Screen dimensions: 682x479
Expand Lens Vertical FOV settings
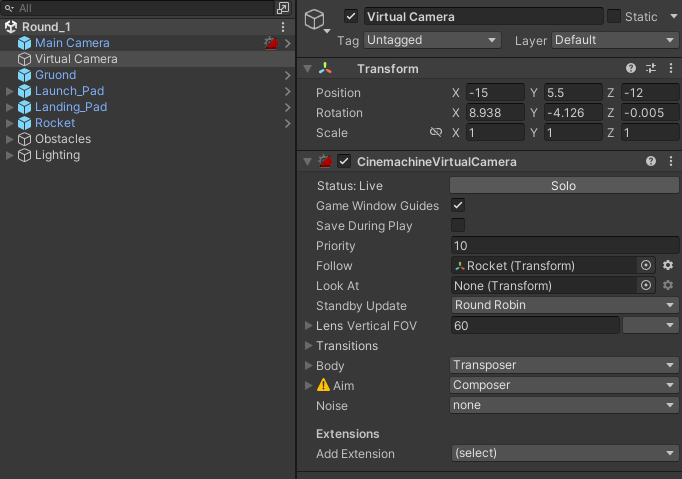pos(308,325)
